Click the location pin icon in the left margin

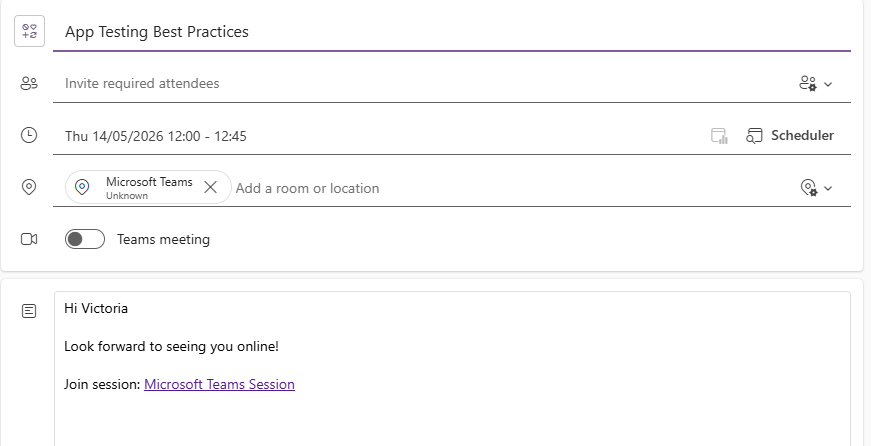click(x=29, y=187)
